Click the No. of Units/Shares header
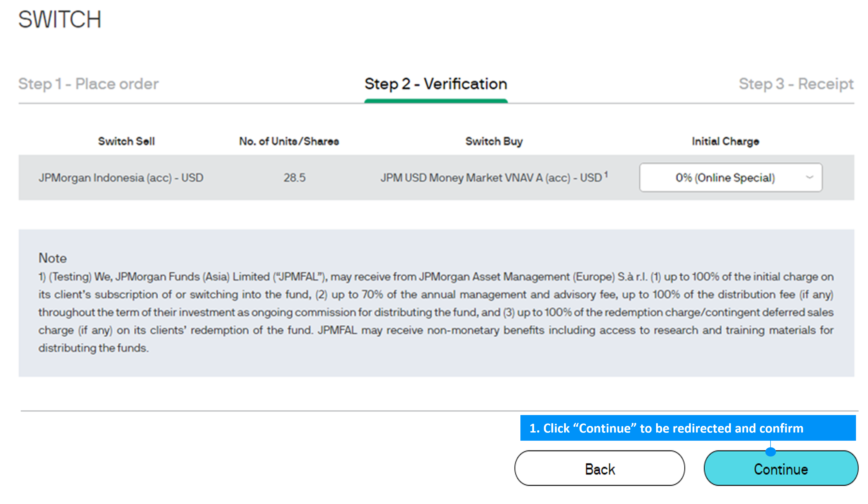The image size is (868, 504). tap(289, 141)
